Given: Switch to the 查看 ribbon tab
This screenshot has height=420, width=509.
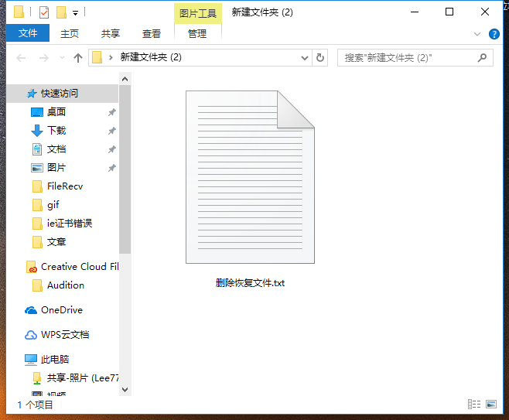Looking at the screenshot, I should coord(152,33).
